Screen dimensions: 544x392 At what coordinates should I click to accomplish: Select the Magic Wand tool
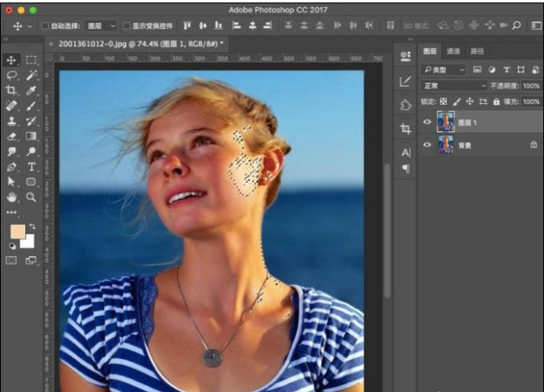click(31, 75)
